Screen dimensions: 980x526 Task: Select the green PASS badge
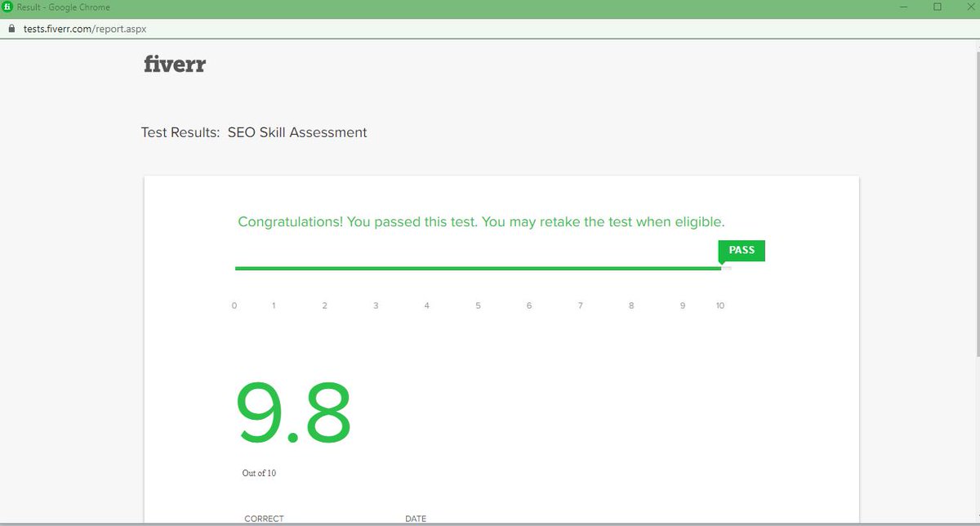click(741, 251)
